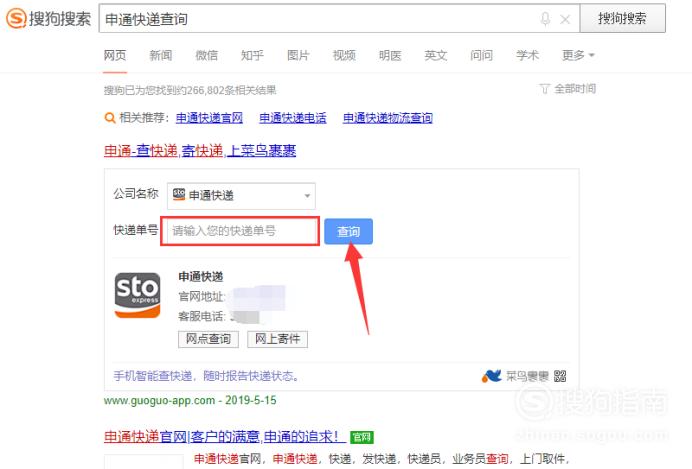692x469 pixels.
Task: Select the 学术 tab
Action: [527, 56]
